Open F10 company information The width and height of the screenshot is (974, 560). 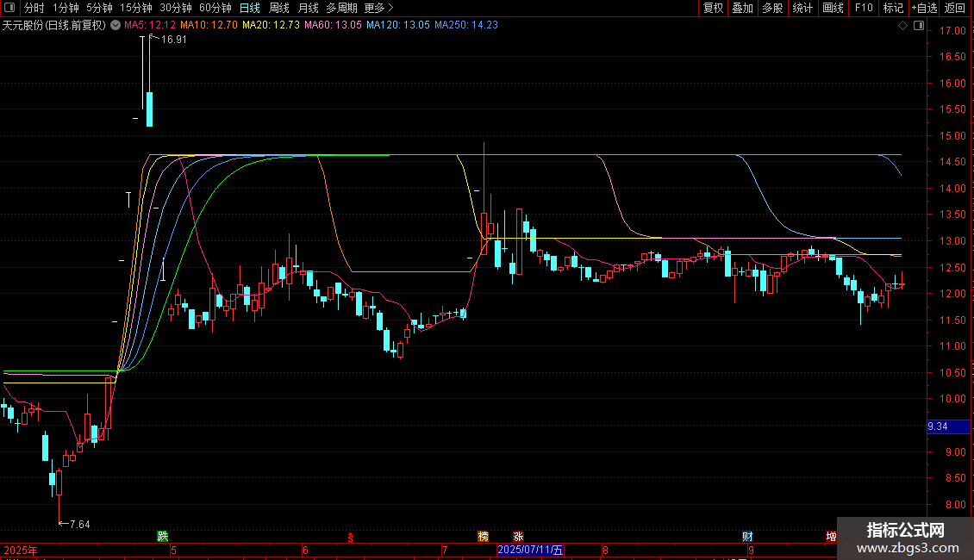[x=864, y=8]
